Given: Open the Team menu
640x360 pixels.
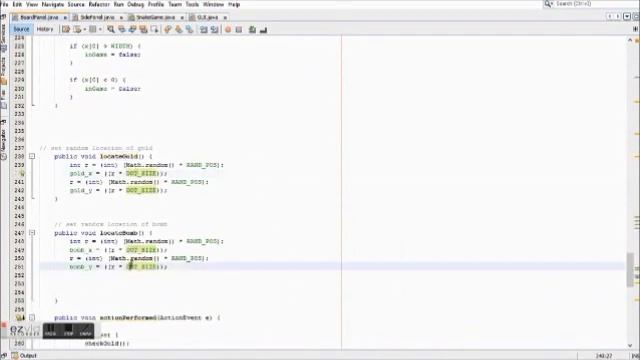Looking at the screenshot, I should [175, 4].
